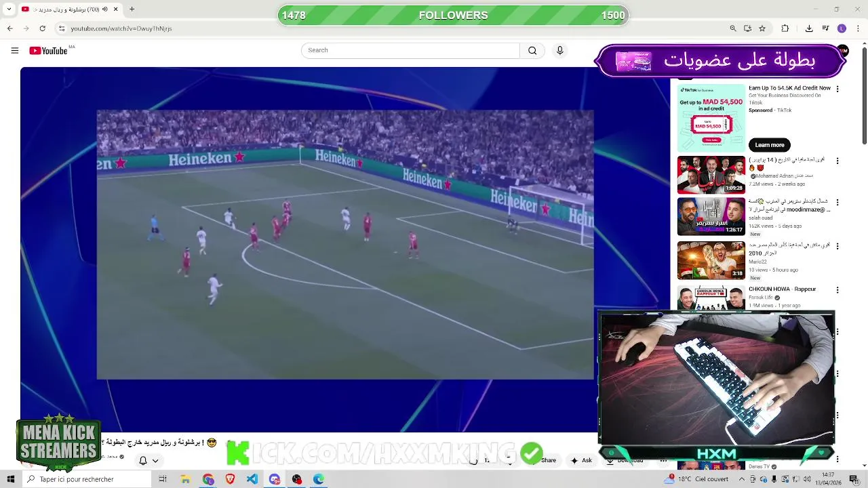868x488 pixels.
Task: Open Google Chrome from the taskbar
Action: [x=208, y=479]
